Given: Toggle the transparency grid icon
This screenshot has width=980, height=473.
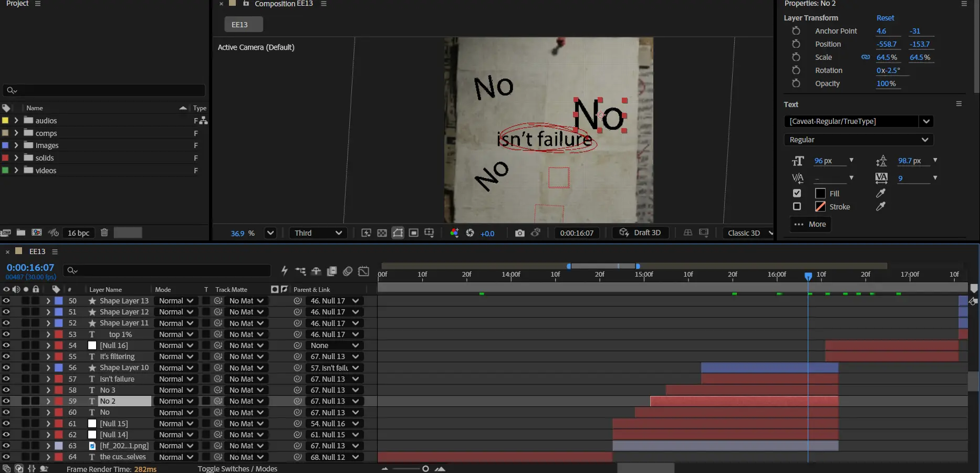Looking at the screenshot, I should click(x=382, y=233).
